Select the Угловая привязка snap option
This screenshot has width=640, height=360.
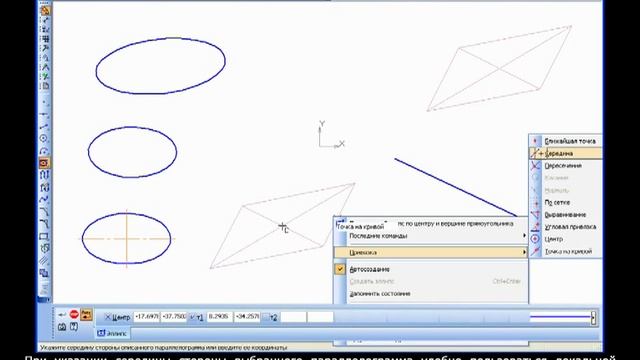coord(565,227)
